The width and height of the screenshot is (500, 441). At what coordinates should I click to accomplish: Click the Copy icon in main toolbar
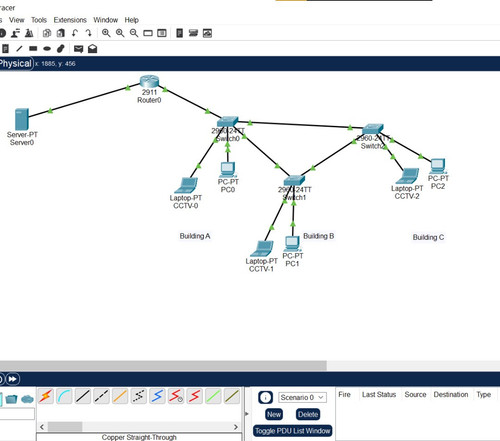(x=47, y=33)
